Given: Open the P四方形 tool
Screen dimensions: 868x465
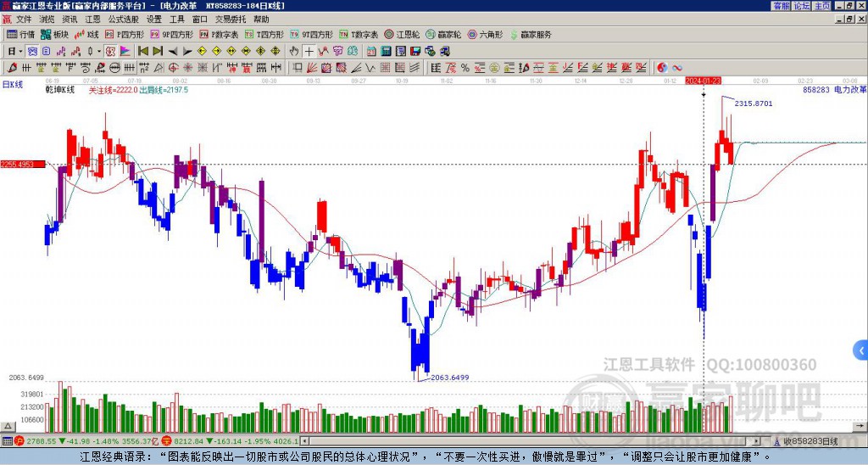Looking at the screenshot, I should point(125,34).
